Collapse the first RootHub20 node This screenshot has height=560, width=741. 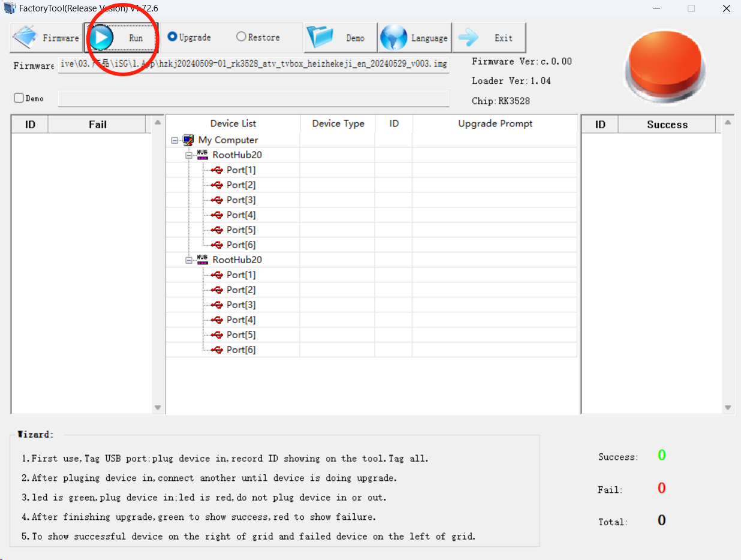click(x=188, y=155)
